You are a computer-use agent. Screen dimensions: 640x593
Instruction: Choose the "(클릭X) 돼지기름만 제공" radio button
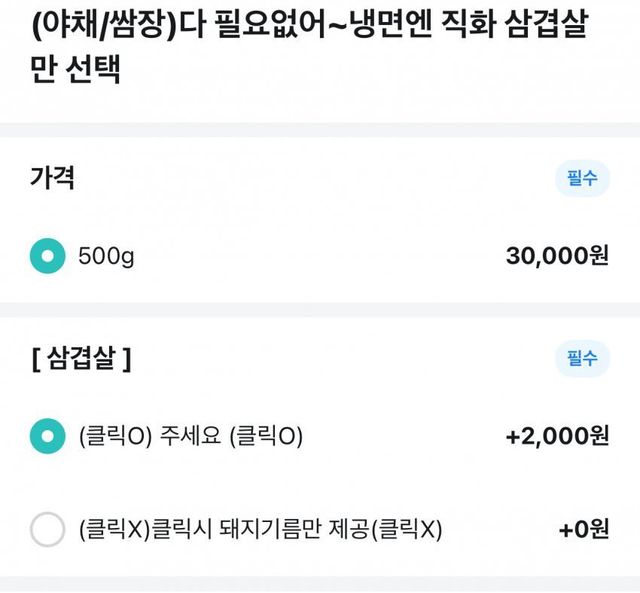click(x=47, y=529)
